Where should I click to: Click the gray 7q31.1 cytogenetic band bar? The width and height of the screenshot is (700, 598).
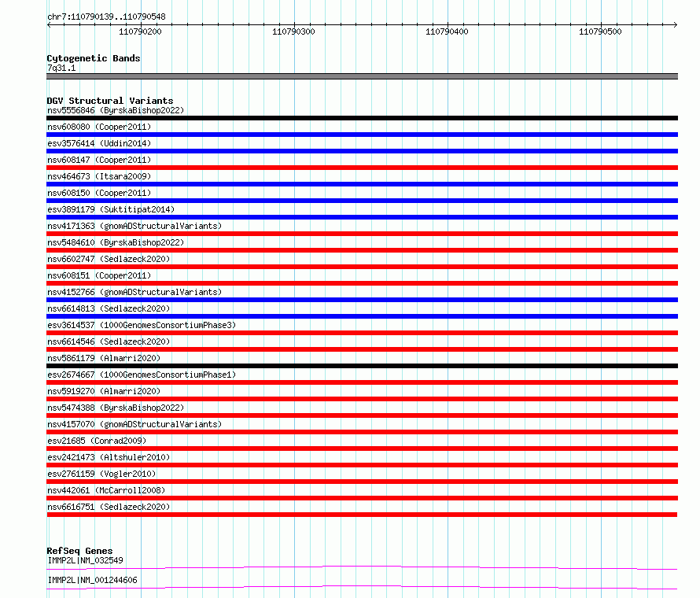coord(362,76)
